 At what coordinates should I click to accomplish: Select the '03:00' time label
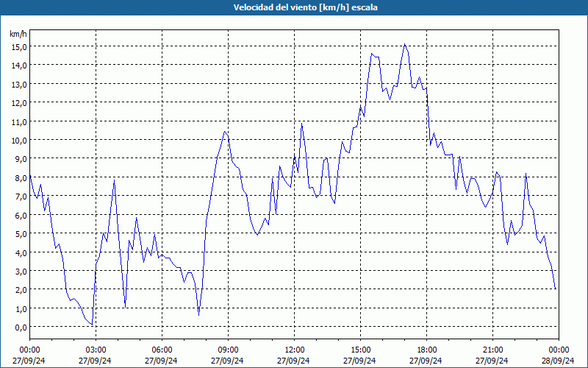coord(96,350)
